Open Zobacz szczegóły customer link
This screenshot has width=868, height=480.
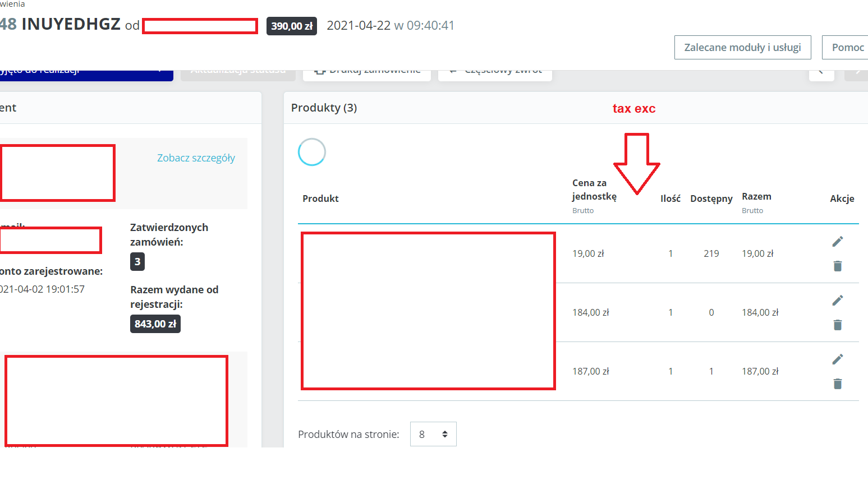click(x=196, y=158)
